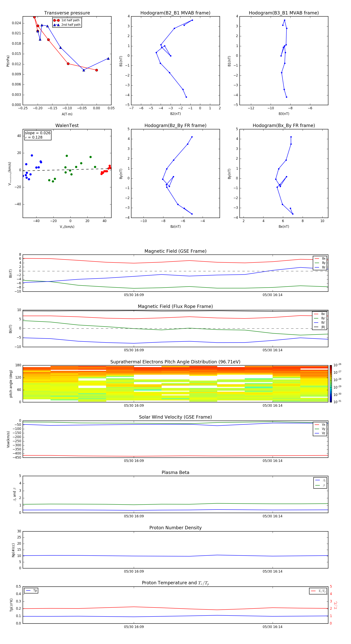Select the "Hodogram(Bx_By FR frame)" title
Screen dimensions: 351x644
[284, 125]
